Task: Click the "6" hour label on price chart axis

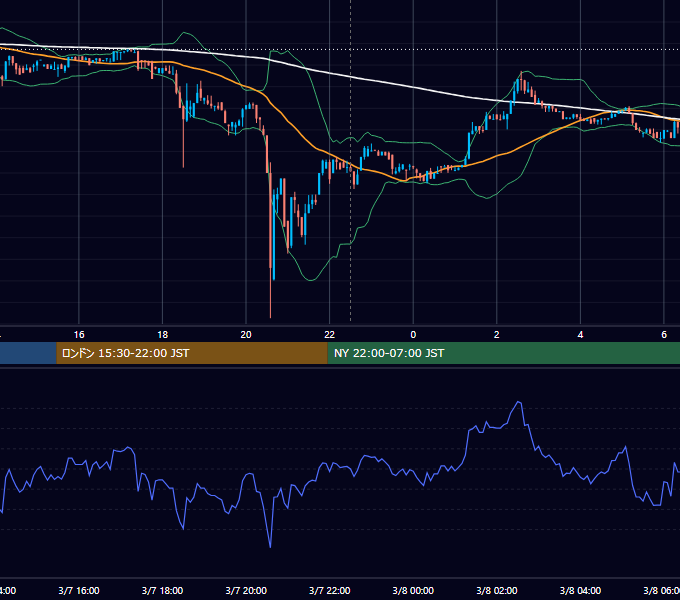Action: (664, 334)
